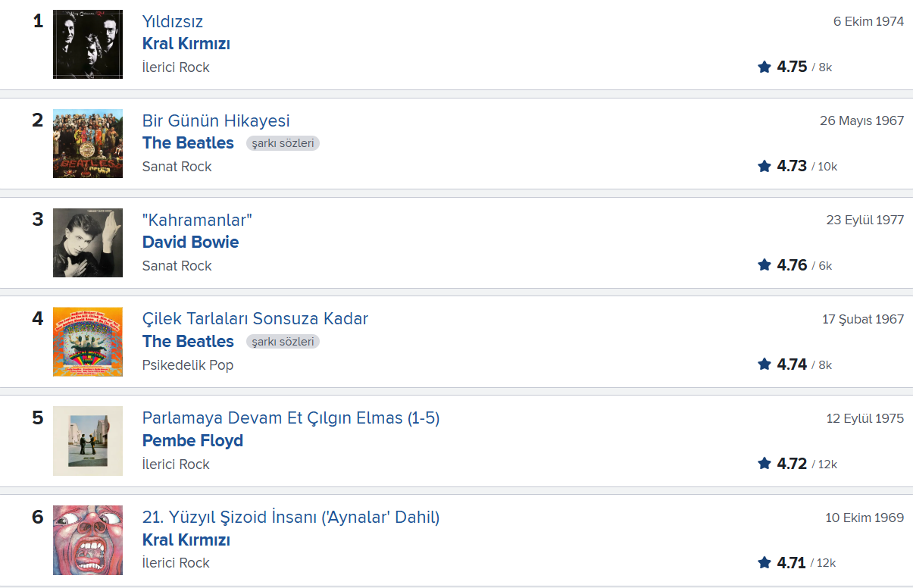Open Çilek Tarlaları Sonsuza Kadar song link
Image resolution: width=913 pixels, height=588 pixels.
[x=255, y=319]
